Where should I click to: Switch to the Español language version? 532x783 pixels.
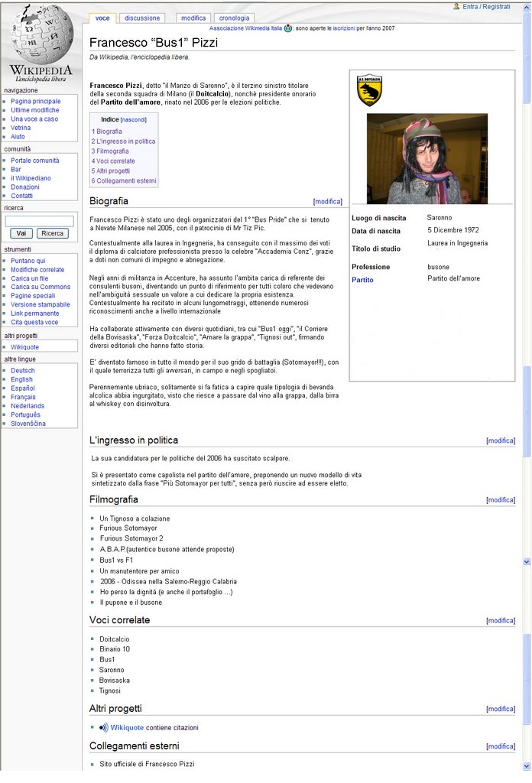click(x=23, y=388)
